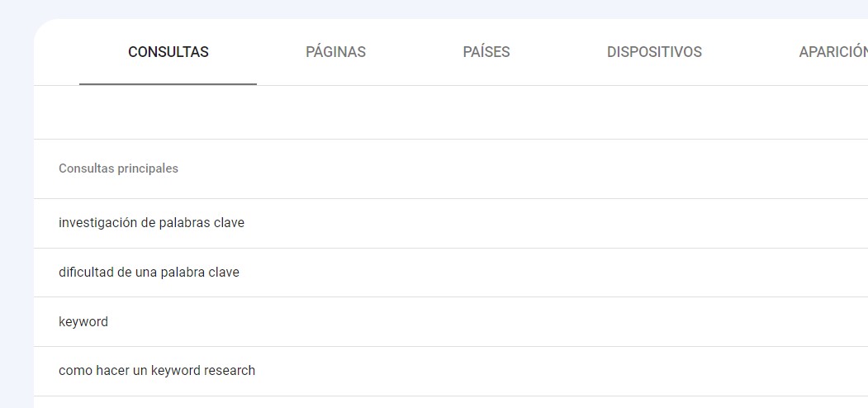Open the partially visible APARICIÓN tab
Screen dimensions: 868x408
click(x=833, y=52)
